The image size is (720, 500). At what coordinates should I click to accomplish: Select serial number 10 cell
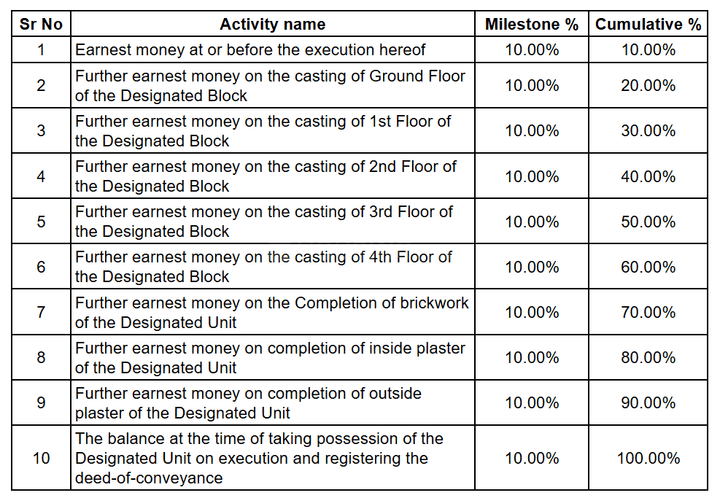[40, 458]
